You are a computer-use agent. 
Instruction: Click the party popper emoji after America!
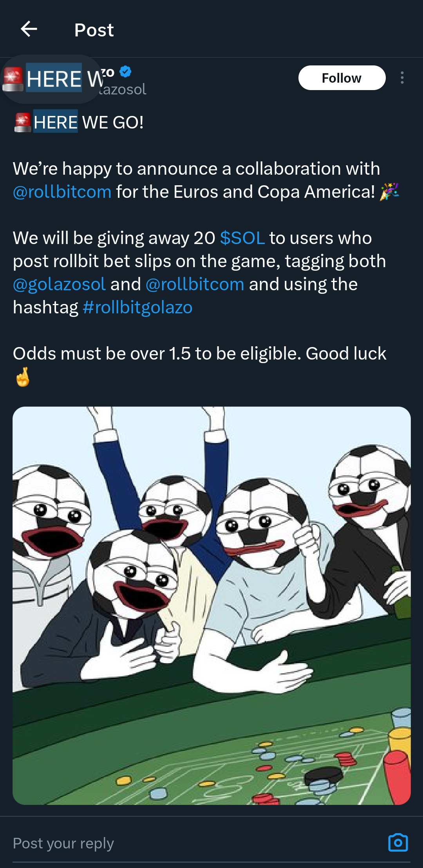click(389, 192)
